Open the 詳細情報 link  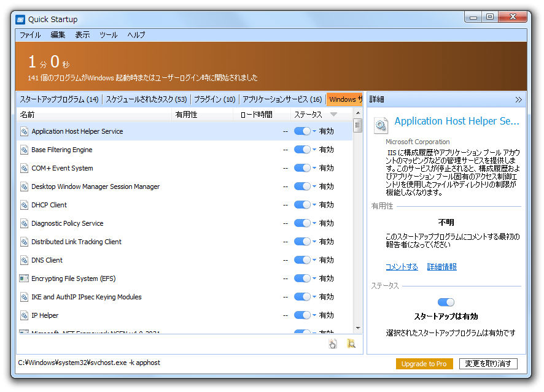coord(441,267)
